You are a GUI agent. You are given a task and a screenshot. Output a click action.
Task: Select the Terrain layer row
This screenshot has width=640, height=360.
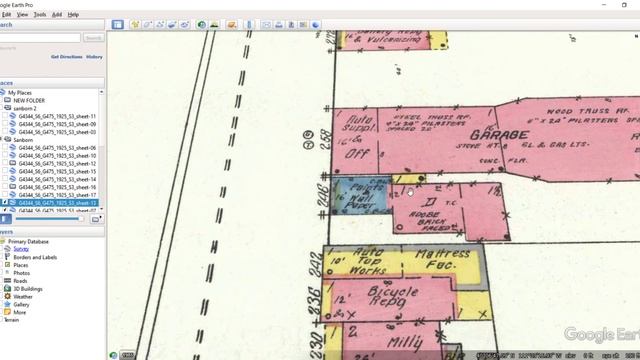click(x=11, y=320)
